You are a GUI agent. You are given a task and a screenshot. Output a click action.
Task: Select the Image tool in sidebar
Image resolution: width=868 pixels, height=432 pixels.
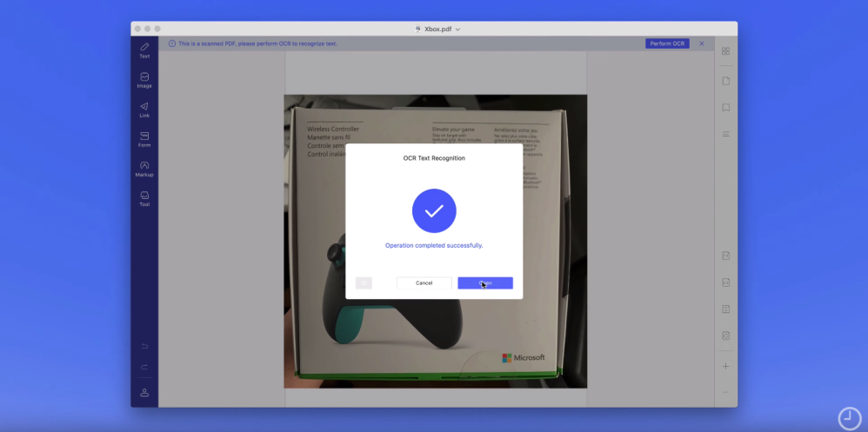tap(144, 80)
